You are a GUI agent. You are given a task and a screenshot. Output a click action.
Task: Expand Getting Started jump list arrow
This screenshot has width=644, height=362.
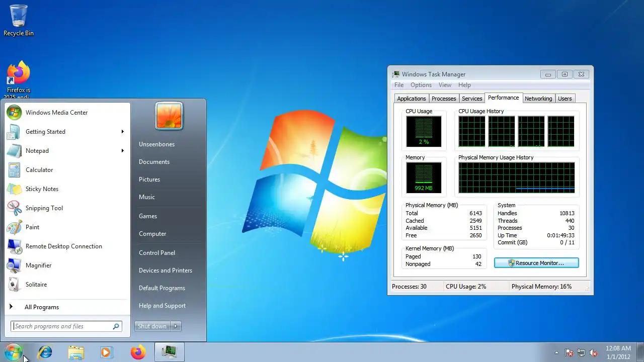pyautogui.click(x=122, y=132)
